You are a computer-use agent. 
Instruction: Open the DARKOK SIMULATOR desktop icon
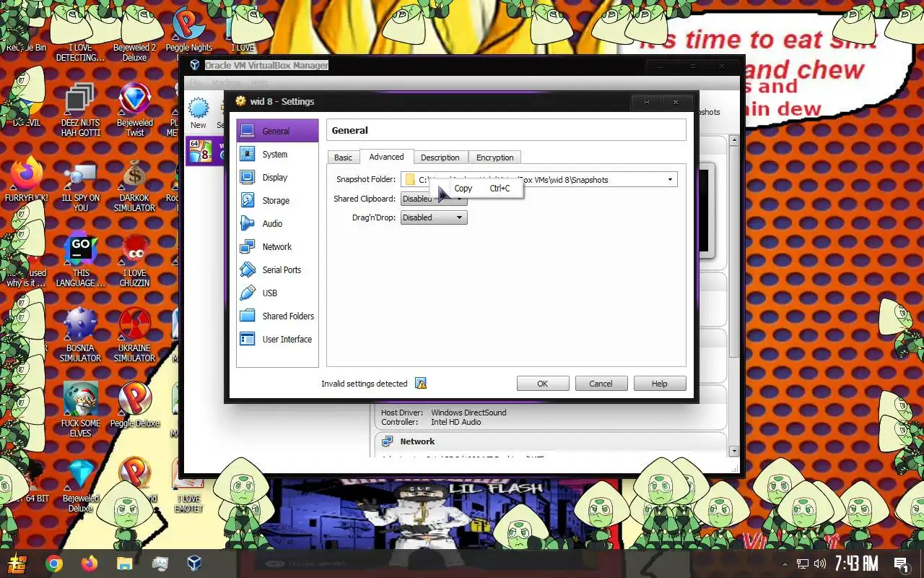[134, 186]
